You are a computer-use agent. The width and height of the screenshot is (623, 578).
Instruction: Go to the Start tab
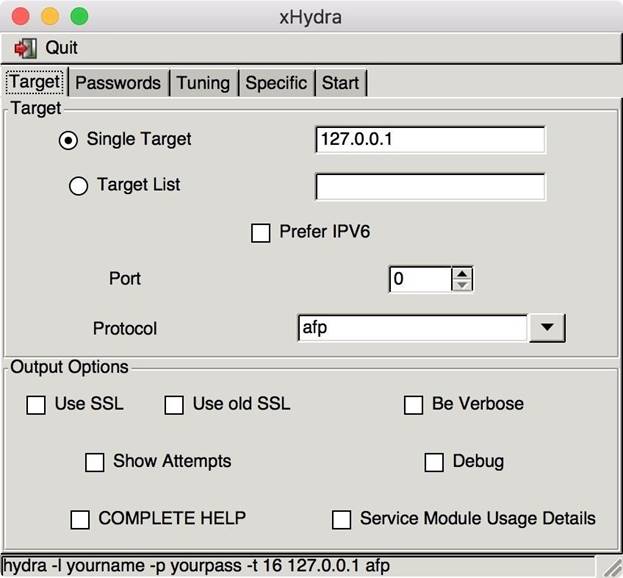coord(340,83)
